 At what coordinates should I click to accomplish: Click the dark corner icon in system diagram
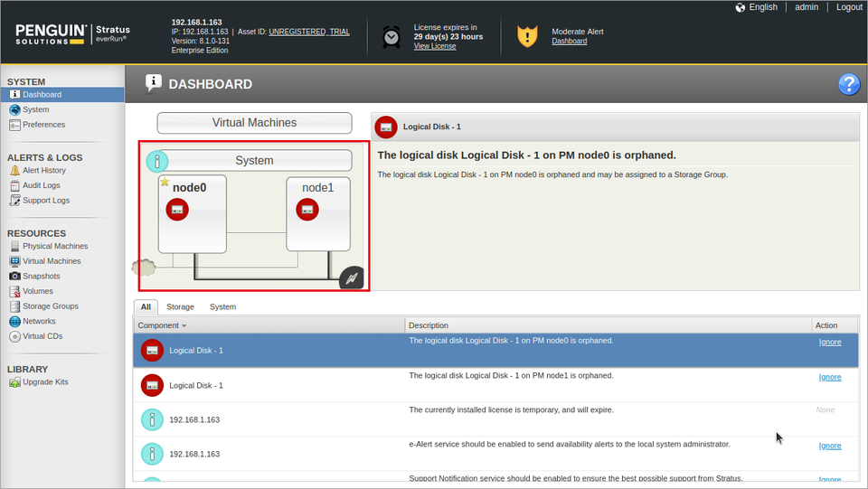(352, 277)
